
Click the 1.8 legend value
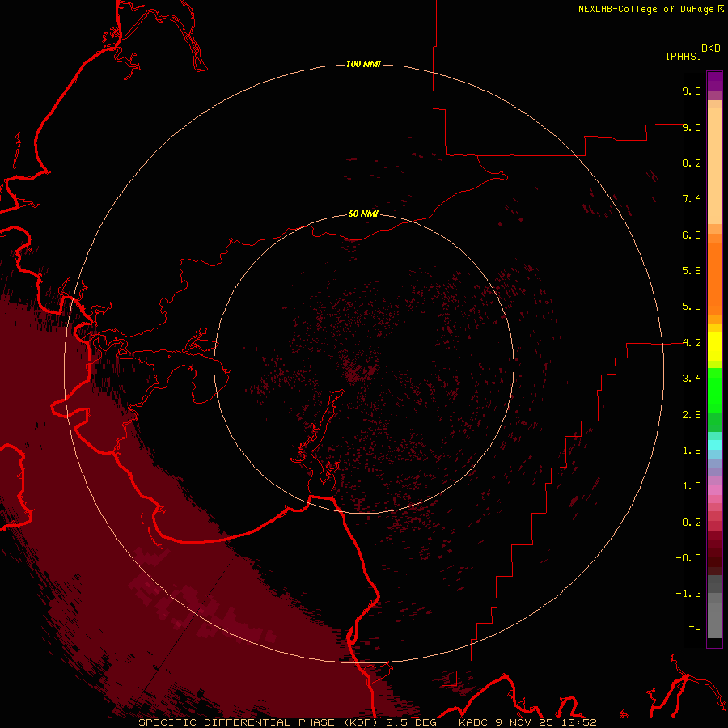[x=692, y=451]
